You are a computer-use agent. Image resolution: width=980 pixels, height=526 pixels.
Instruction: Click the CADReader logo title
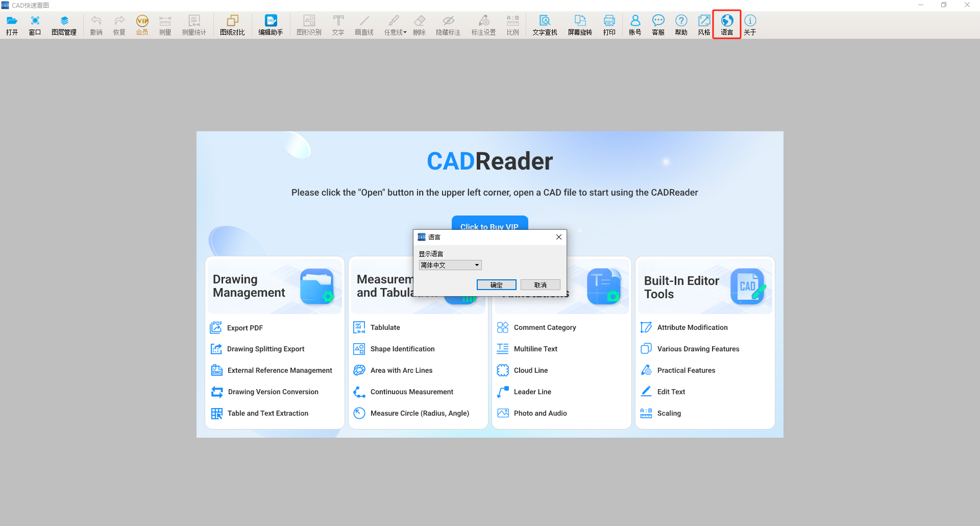[489, 161]
